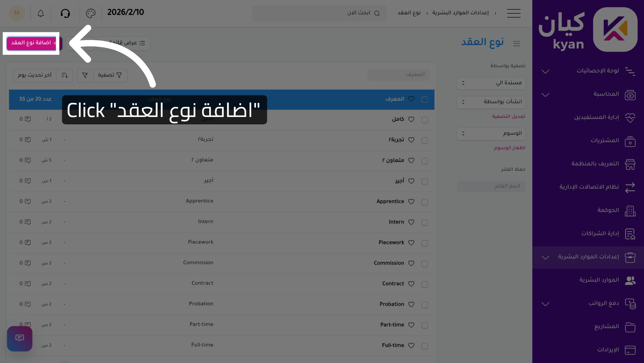Toggle the select-all checkbox in the table header
The width and height of the screenshot is (644, 363).
click(x=424, y=99)
